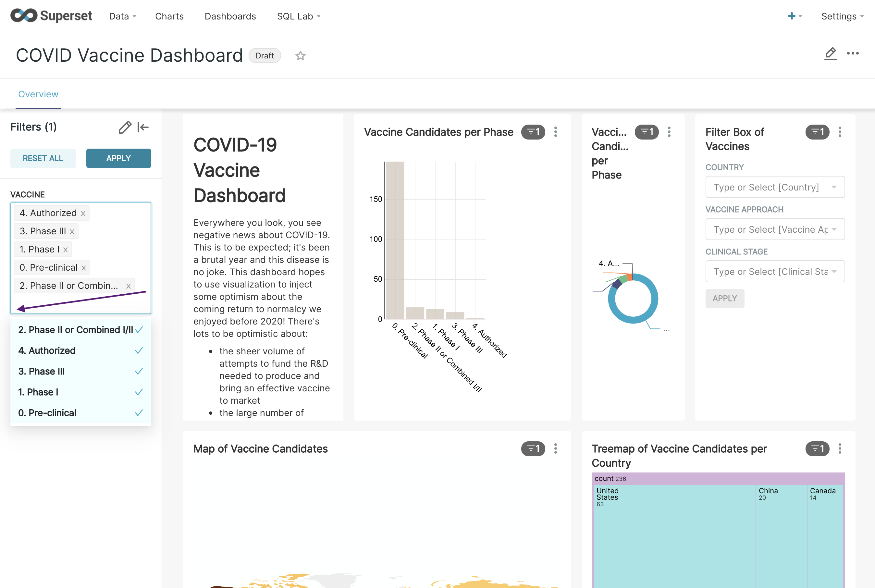Open the new item plus menu in the navbar
Image resolution: width=875 pixels, height=588 pixels.
pos(792,16)
